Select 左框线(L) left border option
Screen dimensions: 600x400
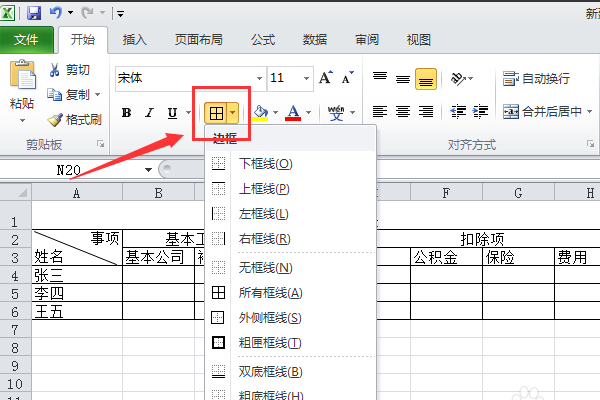[x=291, y=214]
